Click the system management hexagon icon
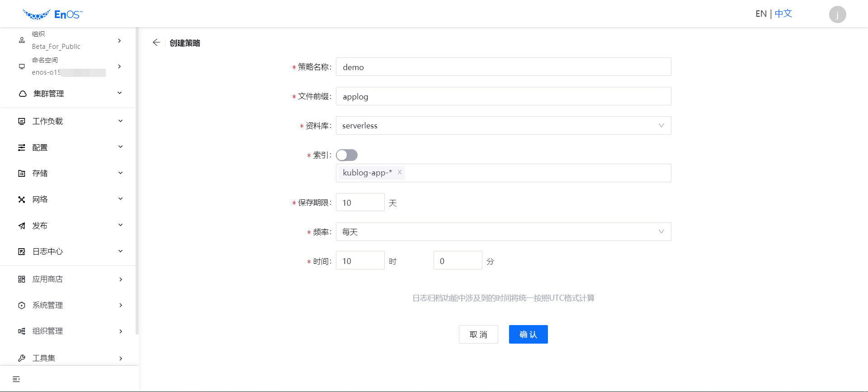 22,305
